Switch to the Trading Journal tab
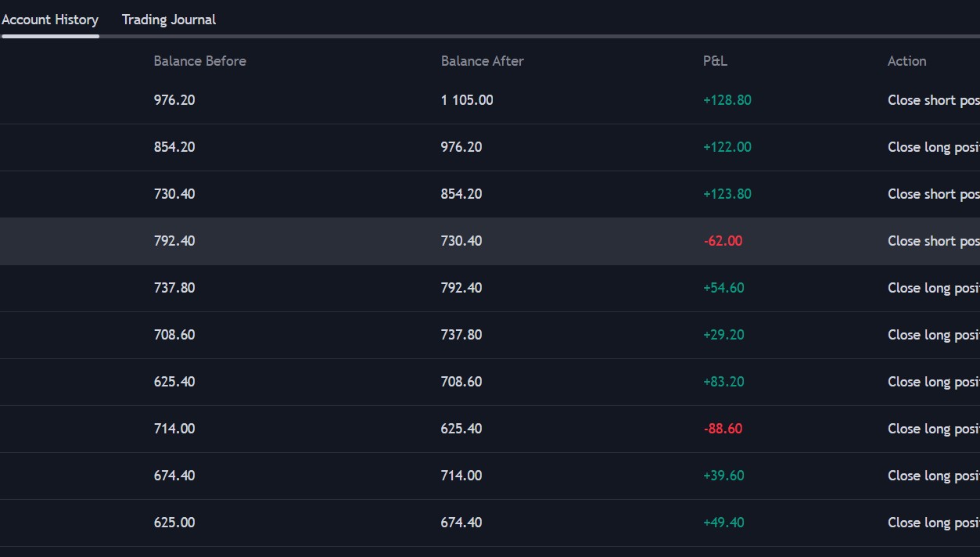This screenshot has width=980, height=557. pyautogui.click(x=168, y=20)
